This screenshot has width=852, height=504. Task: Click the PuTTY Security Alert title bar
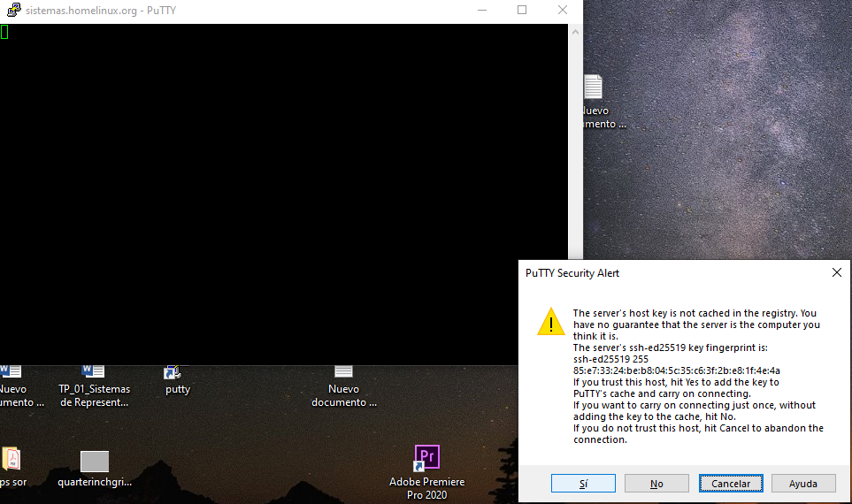pyautogui.click(x=664, y=273)
